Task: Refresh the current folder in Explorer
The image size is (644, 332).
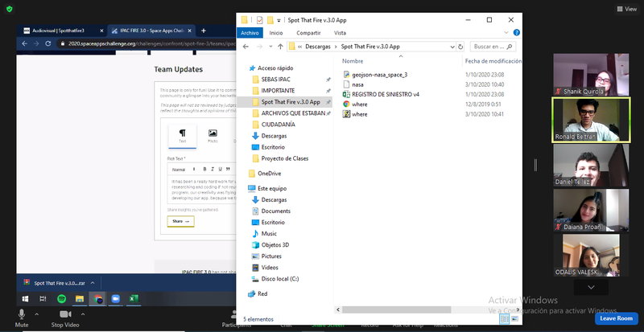Action: point(460,47)
